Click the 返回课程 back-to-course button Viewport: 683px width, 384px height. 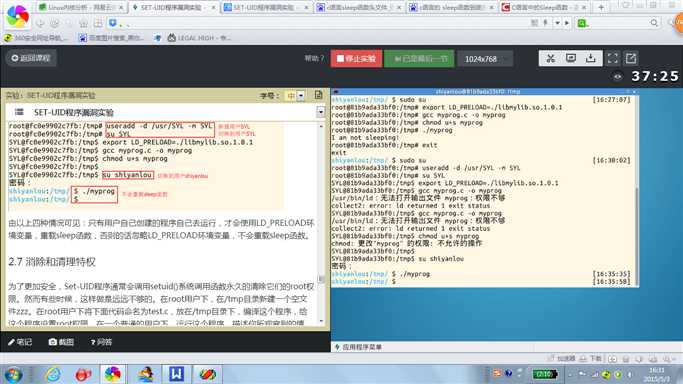tap(31, 58)
